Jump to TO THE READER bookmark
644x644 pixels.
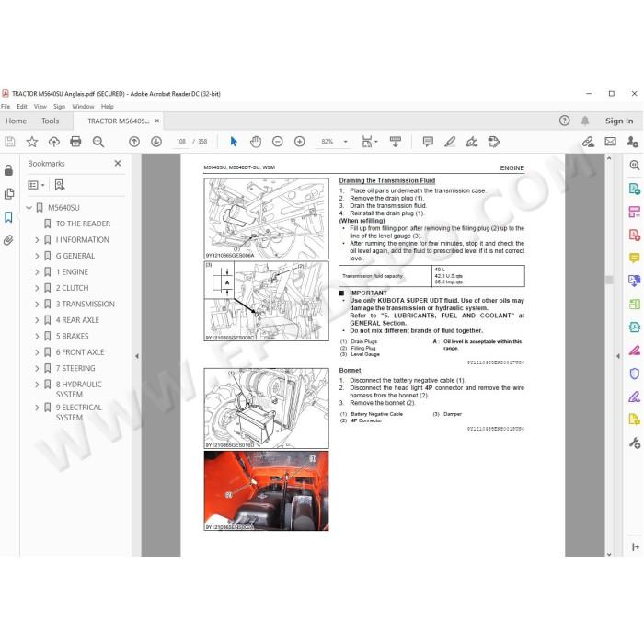[x=83, y=224]
